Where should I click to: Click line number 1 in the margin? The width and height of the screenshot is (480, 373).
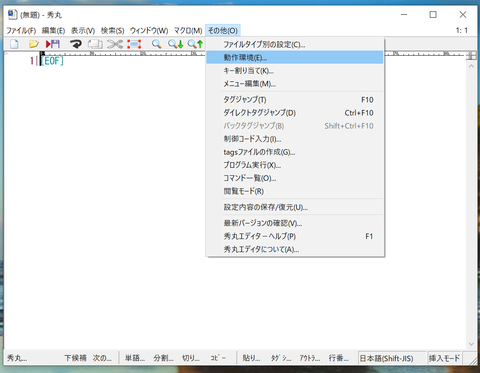32,61
